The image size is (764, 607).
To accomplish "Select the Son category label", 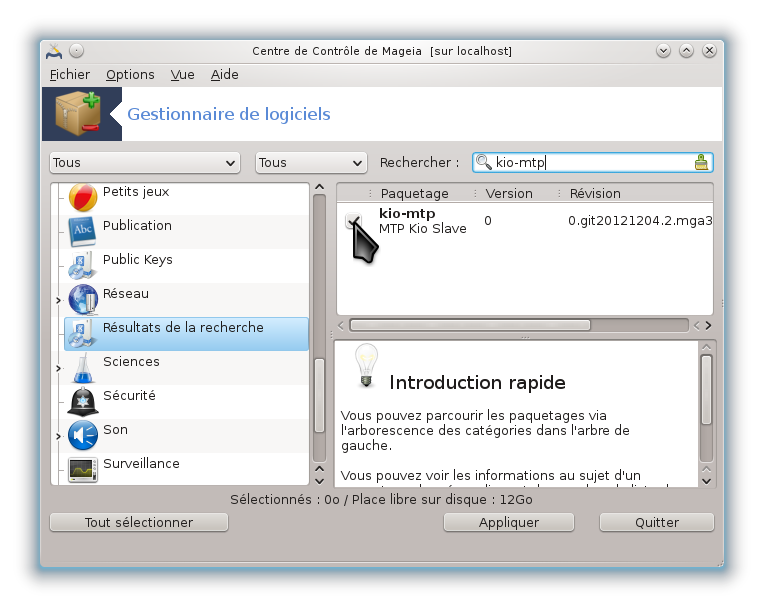I will (115, 430).
